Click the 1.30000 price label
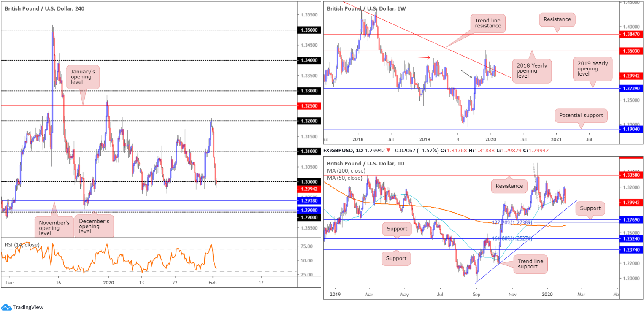Image resolution: width=644 pixels, height=311 pixels. point(310,182)
